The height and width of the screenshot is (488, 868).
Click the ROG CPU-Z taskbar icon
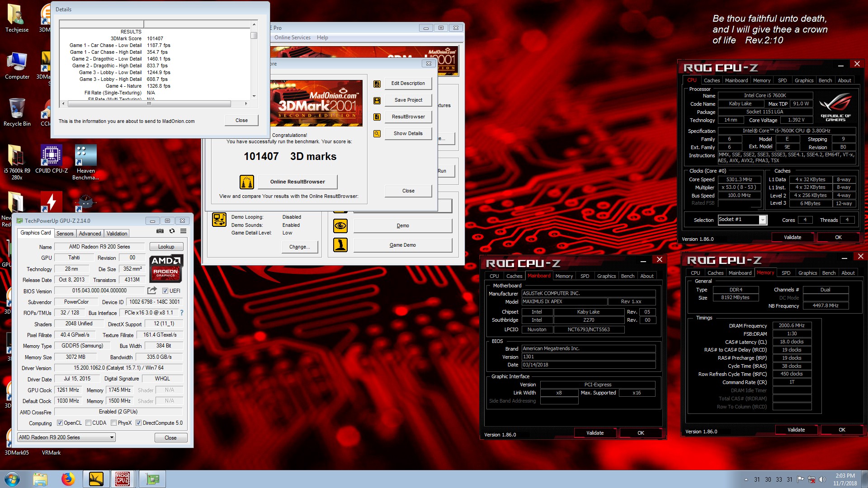click(x=123, y=479)
